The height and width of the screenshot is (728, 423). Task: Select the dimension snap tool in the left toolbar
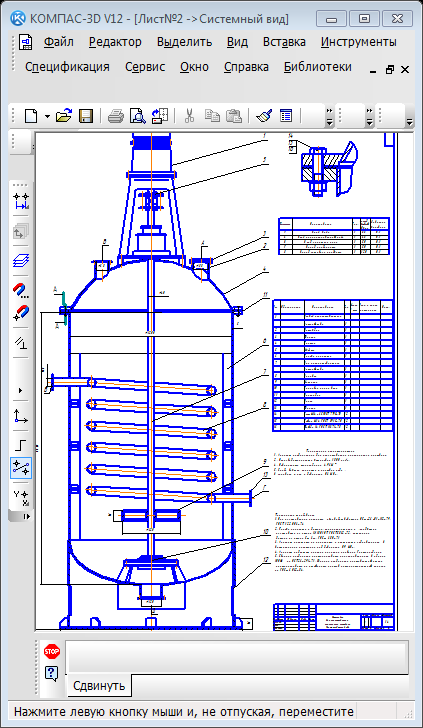click(x=21, y=202)
